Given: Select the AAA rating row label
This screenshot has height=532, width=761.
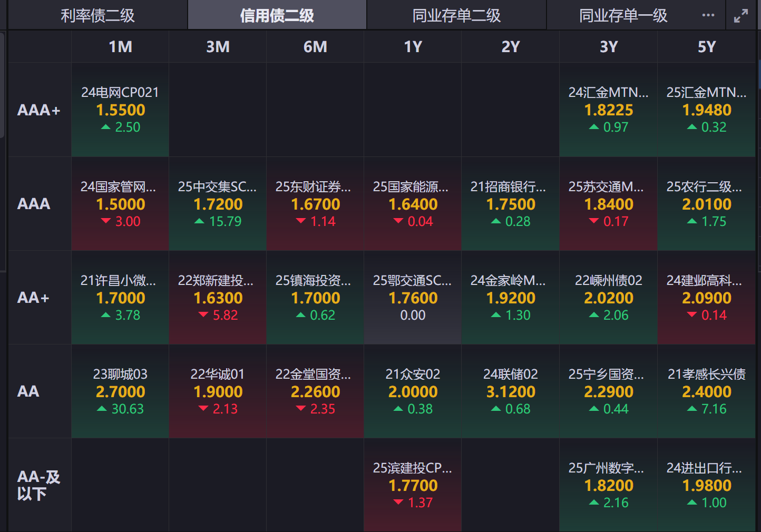Looking at the screenshot, I should coord(34,204).
